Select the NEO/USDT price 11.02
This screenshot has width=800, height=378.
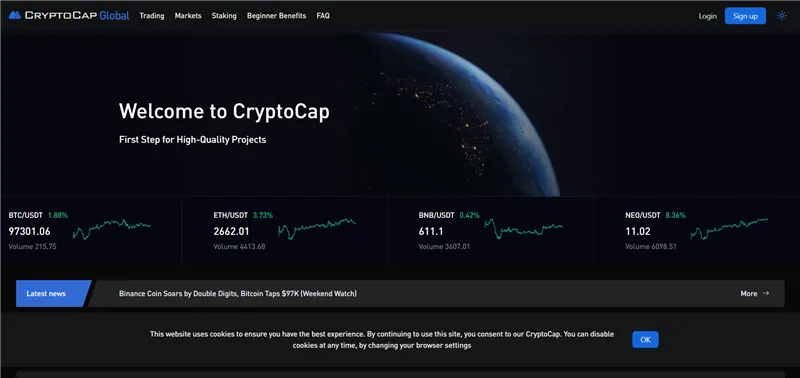click(x=638, y=232)
